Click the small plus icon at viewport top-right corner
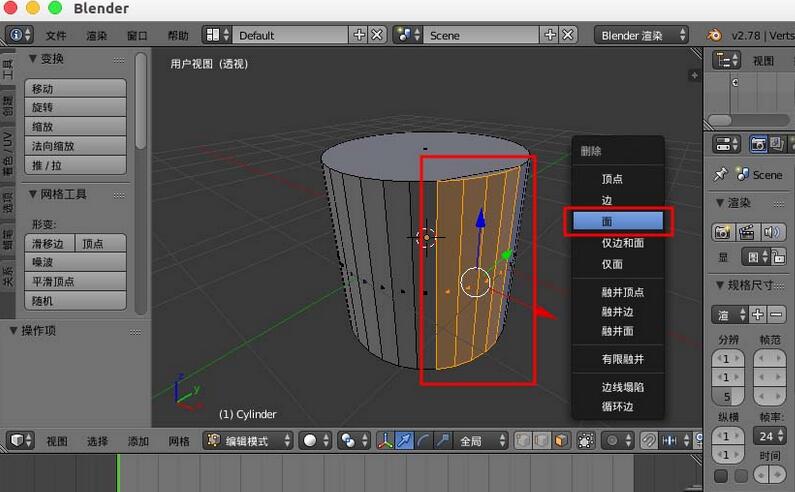The image size is (795, 492). point(694,76)
